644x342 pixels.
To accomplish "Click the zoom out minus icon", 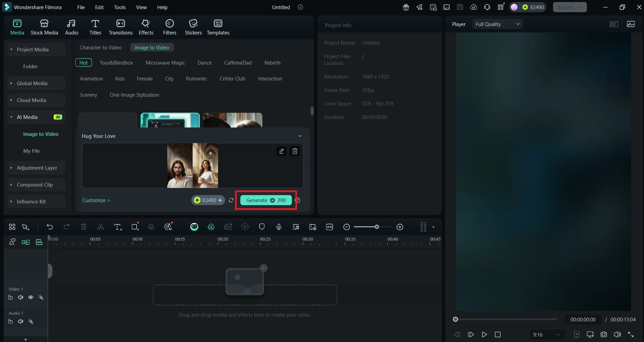I will tap(347, 227).
